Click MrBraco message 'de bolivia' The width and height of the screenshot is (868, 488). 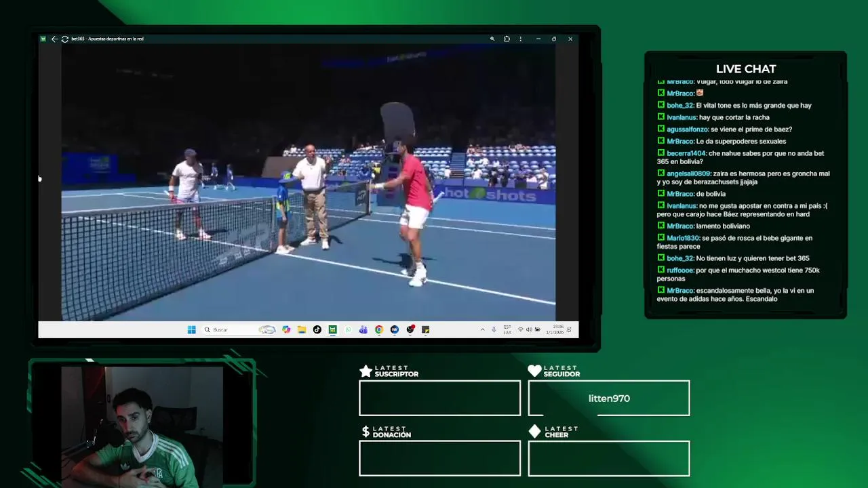point(711,194)
